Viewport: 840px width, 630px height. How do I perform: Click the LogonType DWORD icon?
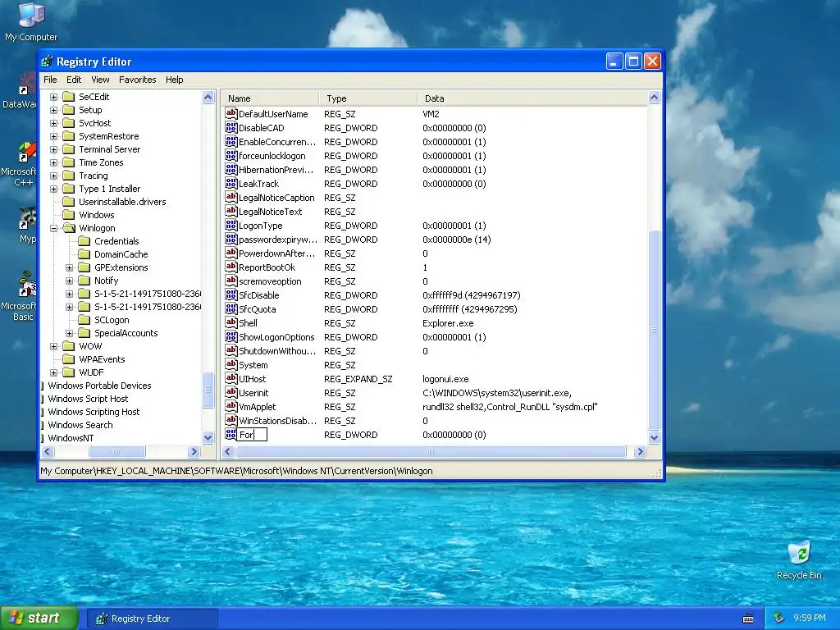[231, 225]
